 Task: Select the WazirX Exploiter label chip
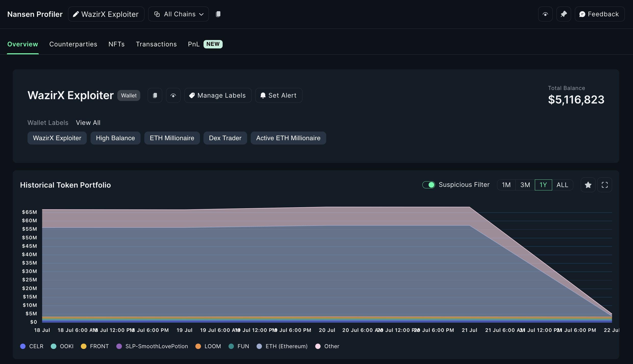coord(57,138)
